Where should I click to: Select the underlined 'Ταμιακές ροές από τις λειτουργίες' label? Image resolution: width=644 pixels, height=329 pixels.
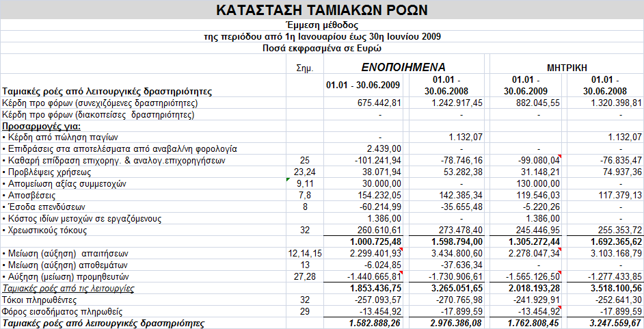(x=68, y=289)
